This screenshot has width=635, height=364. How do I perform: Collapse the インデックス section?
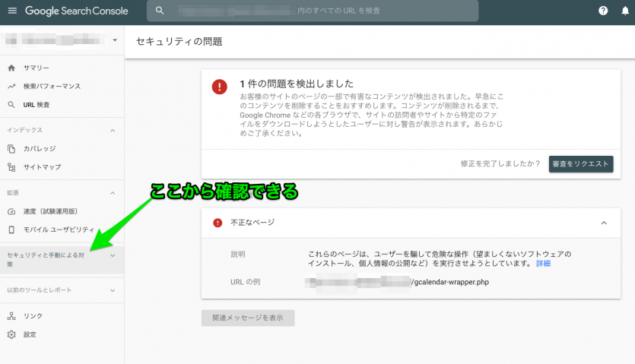coord(113,131)
